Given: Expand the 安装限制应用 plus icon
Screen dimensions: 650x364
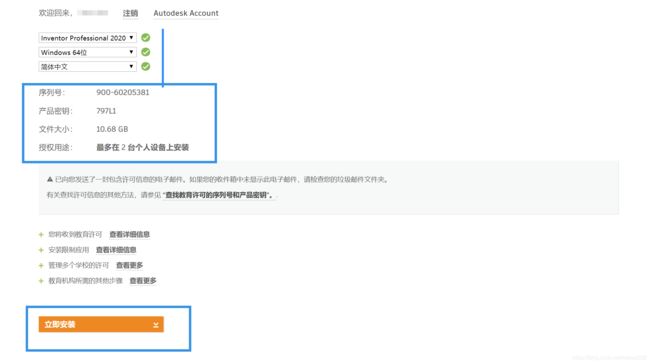Looking at the screenshot, I should tap(41, 250).
